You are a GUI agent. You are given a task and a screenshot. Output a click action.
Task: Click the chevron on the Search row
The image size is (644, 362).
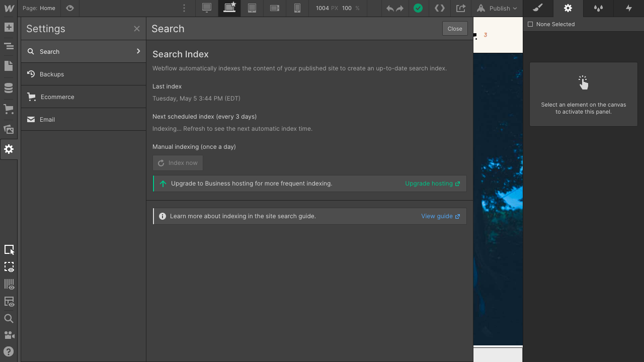click(x=138, y=51)
